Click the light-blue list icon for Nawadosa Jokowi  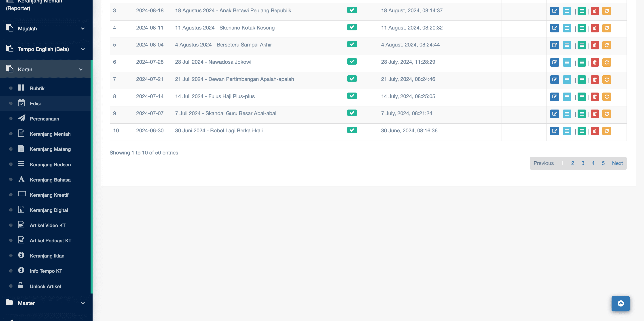(567, 63)
